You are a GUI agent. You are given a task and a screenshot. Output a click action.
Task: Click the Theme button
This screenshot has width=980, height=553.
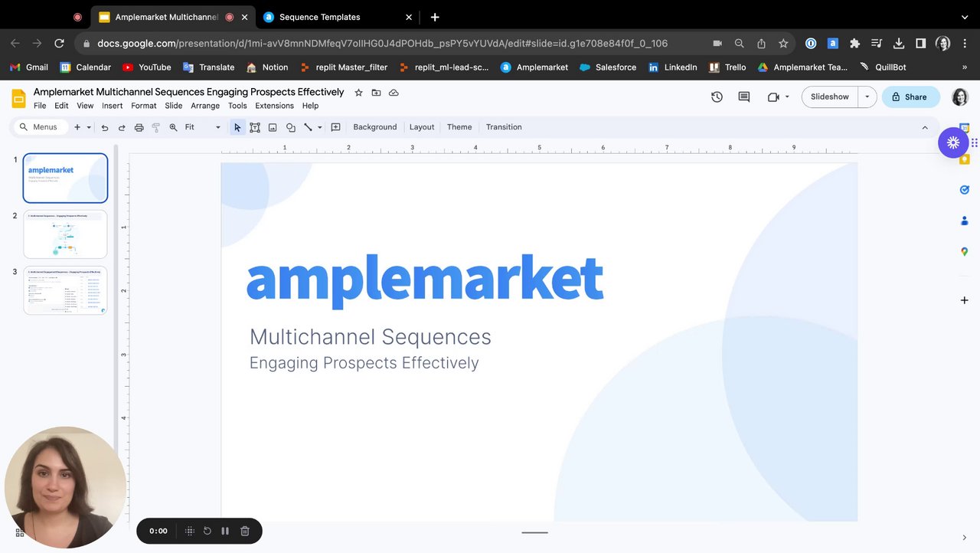[459, 127]
